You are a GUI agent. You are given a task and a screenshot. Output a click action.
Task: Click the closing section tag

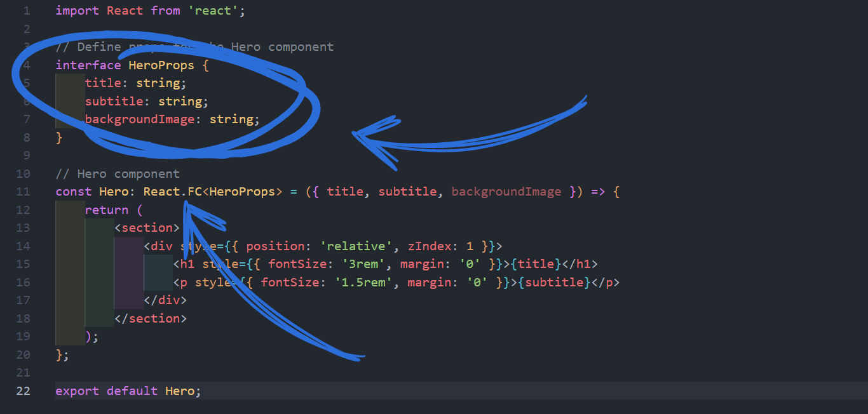(x=151, y=318)
